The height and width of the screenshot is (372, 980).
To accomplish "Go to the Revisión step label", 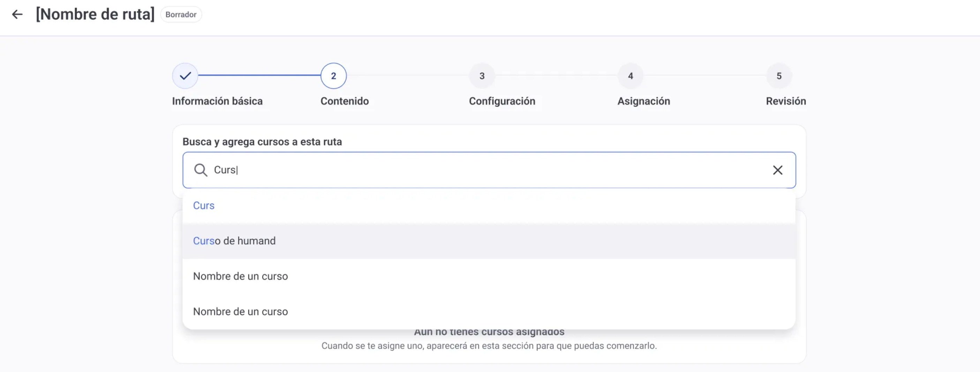I will click(x=786, y=101).
